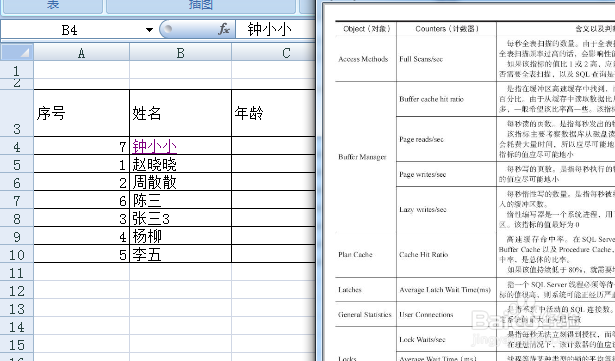Click Access Methods cell in document table

[x=363, y=59]
